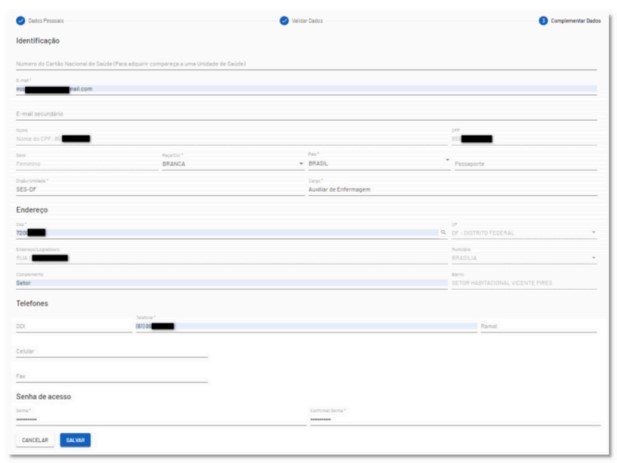Click the Confirmar Senha password field

point(454,419)
